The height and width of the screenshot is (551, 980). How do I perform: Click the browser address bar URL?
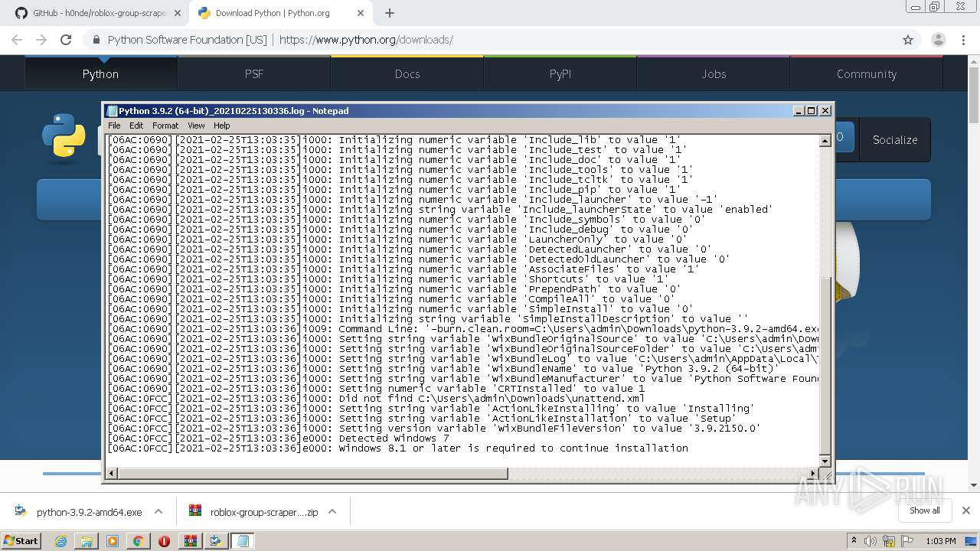pos(366,40)
